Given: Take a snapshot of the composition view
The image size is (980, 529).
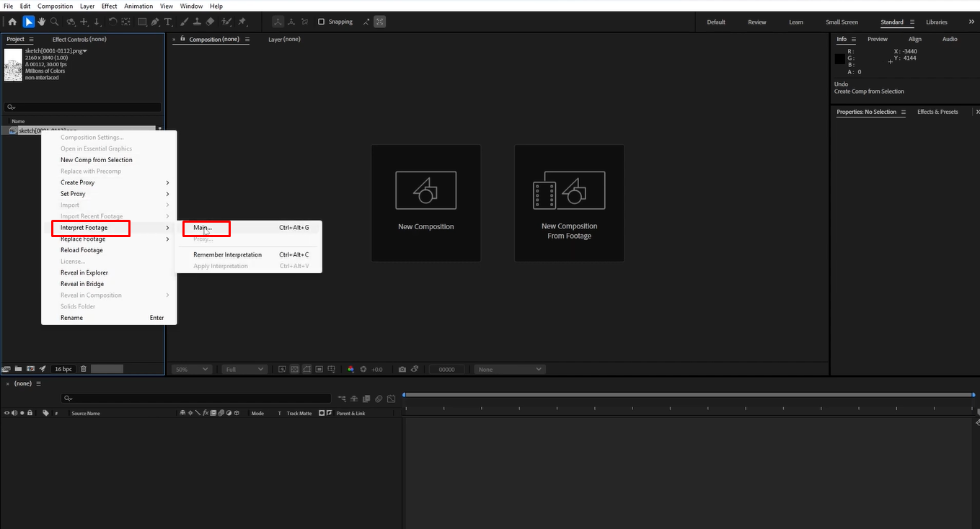Looking at the screenshot, I should point(402,369).
